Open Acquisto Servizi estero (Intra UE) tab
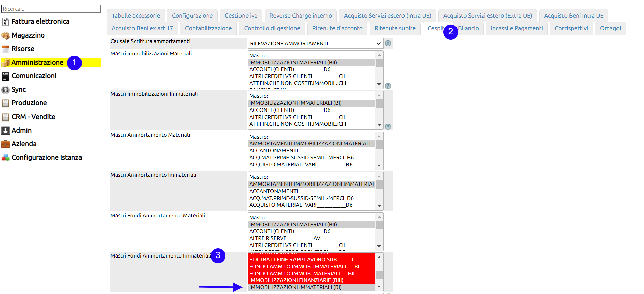 388,16
